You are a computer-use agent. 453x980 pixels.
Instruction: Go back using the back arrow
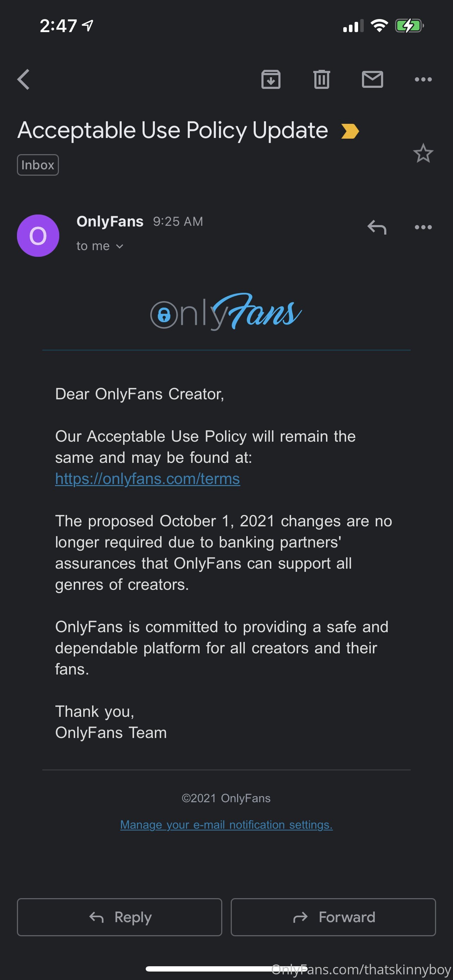23,79
